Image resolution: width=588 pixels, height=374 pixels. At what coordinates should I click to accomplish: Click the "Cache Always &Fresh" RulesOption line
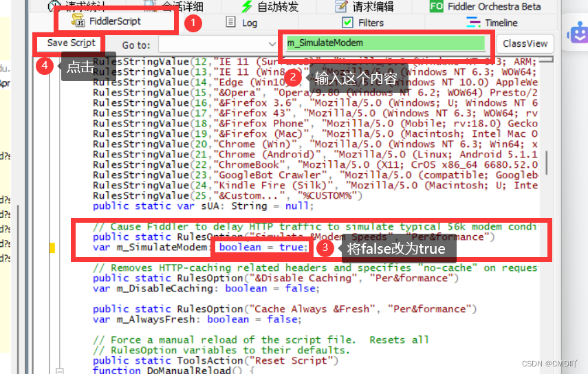click(285, 309)
